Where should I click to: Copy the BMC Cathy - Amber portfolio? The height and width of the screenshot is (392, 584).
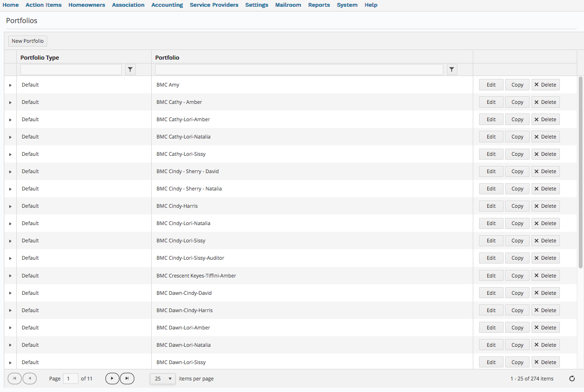coord(517,102)
